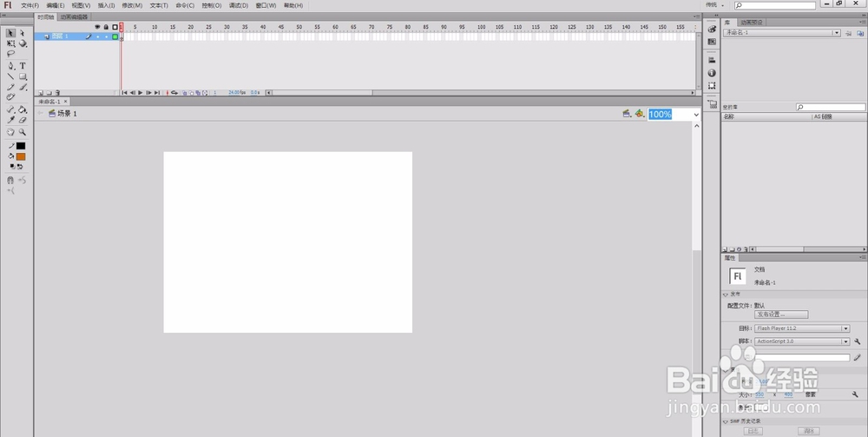
Task: Click ActionScript settings wrench icon
Action: coord(858,341)
